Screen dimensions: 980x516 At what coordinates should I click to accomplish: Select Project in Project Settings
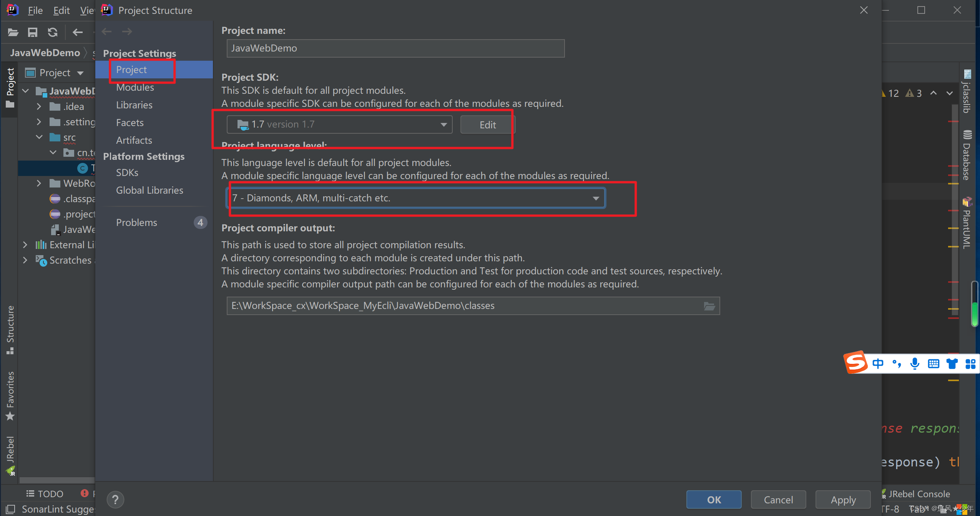[154, 70]
